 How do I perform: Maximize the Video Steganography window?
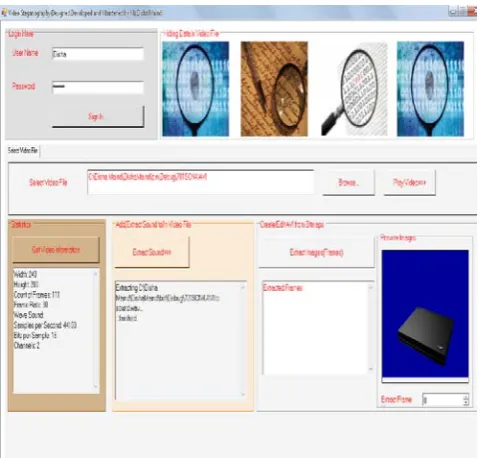click(x=462, y=11)
